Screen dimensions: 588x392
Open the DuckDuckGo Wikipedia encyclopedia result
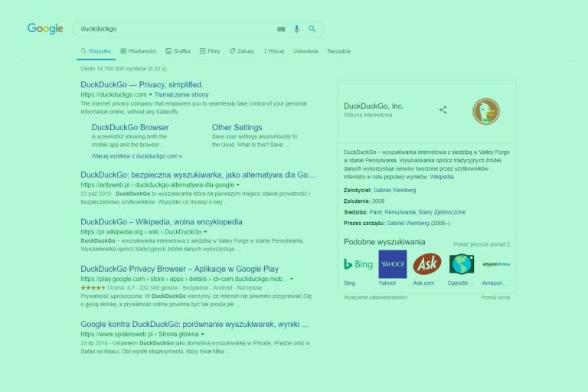(162, 222)
